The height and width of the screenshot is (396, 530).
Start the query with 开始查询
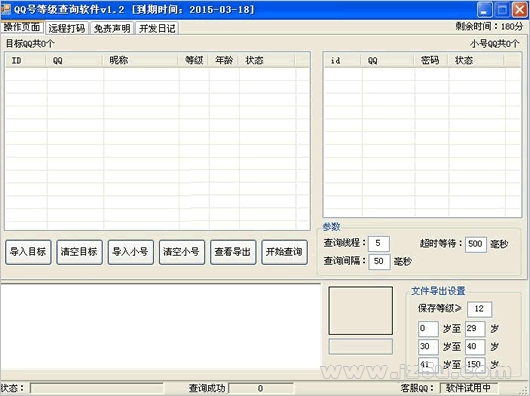[284, 252]
